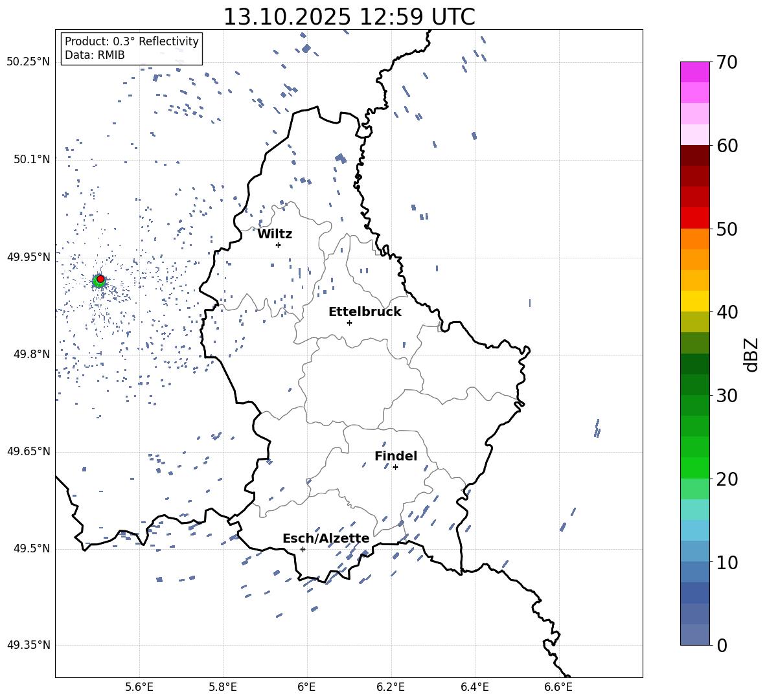
Task: Select the Wiltz city label
Action: tap(275, 234)
